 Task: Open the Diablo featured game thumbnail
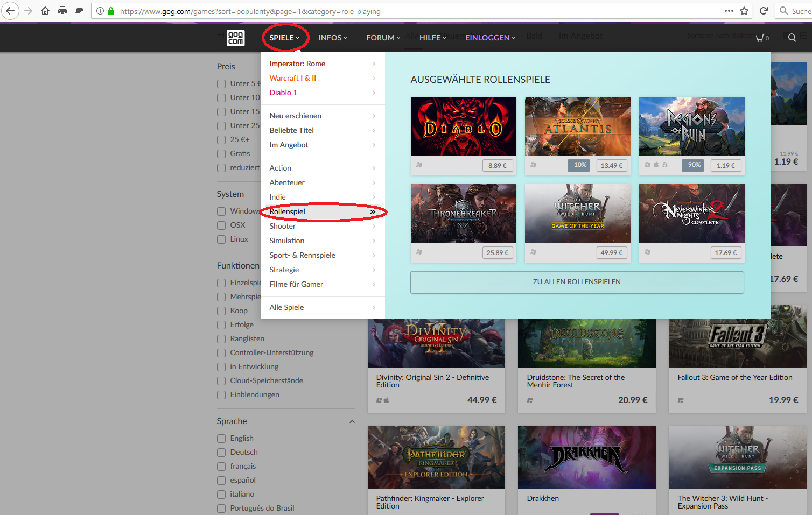point(463,126)
